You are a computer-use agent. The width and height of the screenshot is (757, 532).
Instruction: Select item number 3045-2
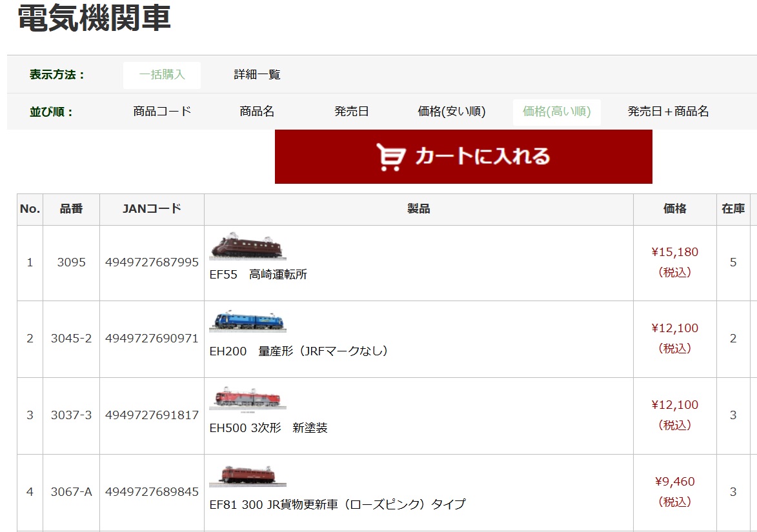pos(72,339)
